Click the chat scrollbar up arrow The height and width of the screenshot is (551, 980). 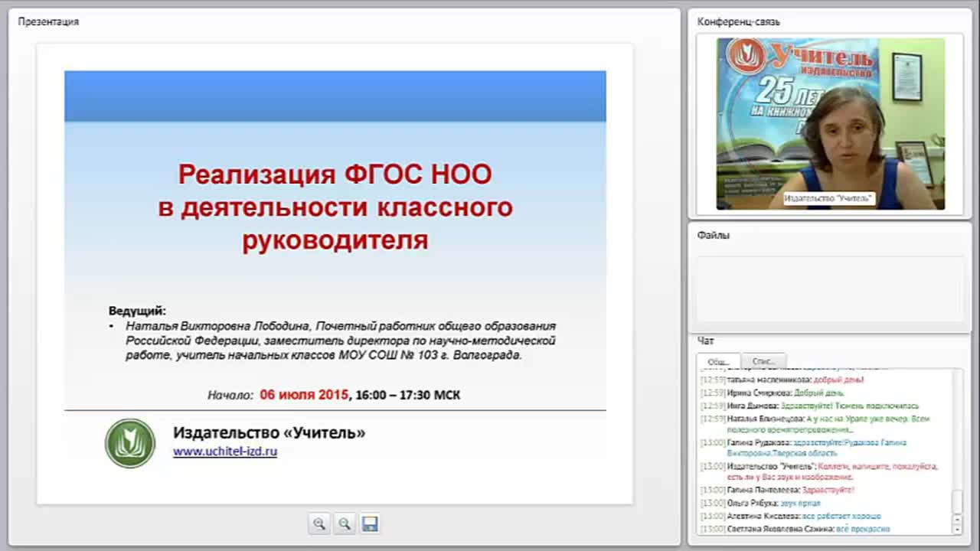point(957,520)
